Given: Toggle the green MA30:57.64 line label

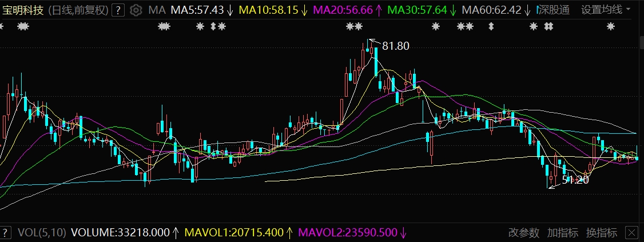Looking at the screenshot, I should click(x=416, y=10).
